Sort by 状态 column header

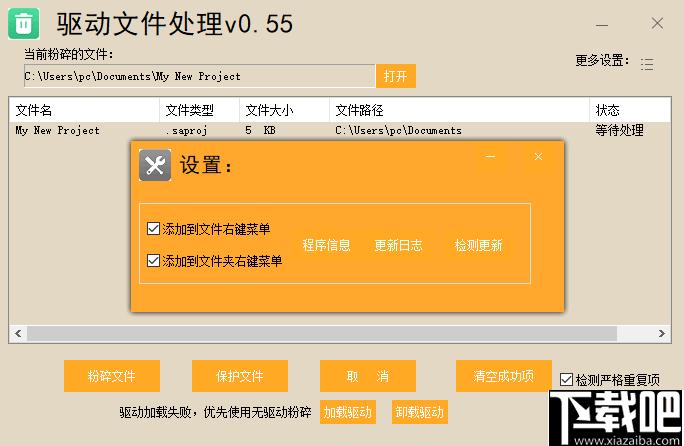click(630, 110)
